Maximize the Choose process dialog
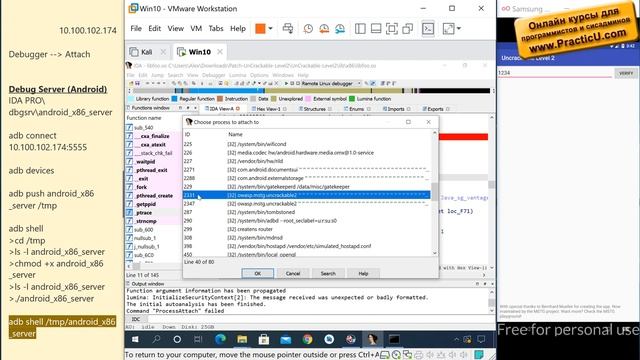 [x=408, y=122]
